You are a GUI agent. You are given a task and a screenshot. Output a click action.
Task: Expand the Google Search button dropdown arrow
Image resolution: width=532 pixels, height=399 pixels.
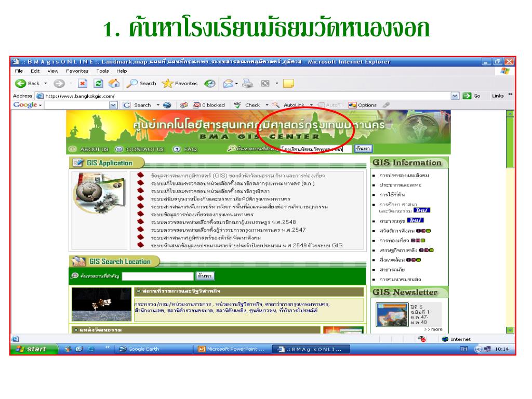[158, 105]
